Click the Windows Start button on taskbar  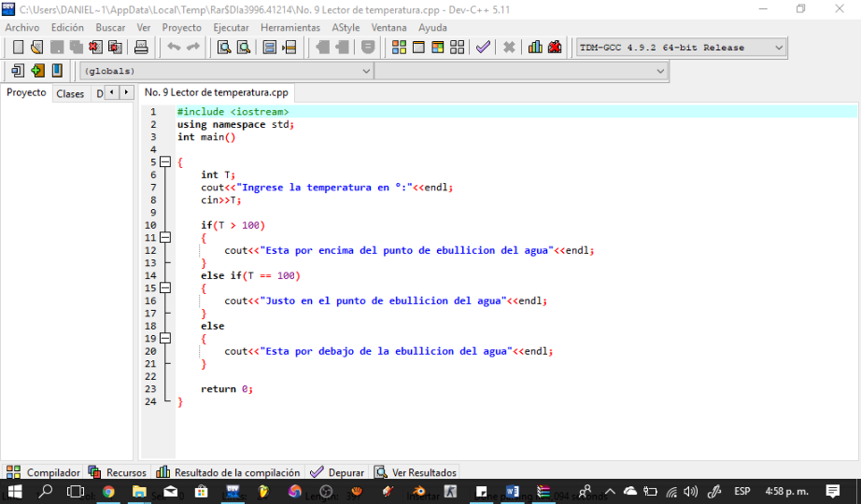[x=15, y=491]
